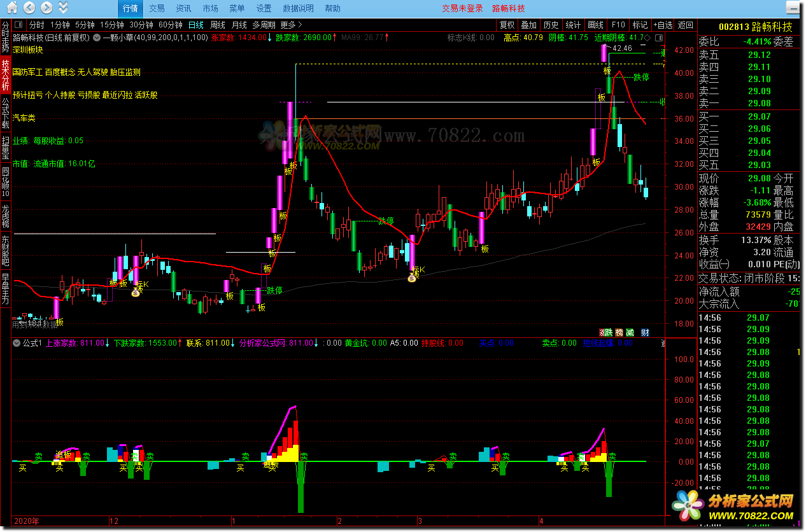This screenshot has width=806, height=532.
Task: Switch to 5分钟 chart period
Action: click(x=85, y=25)
